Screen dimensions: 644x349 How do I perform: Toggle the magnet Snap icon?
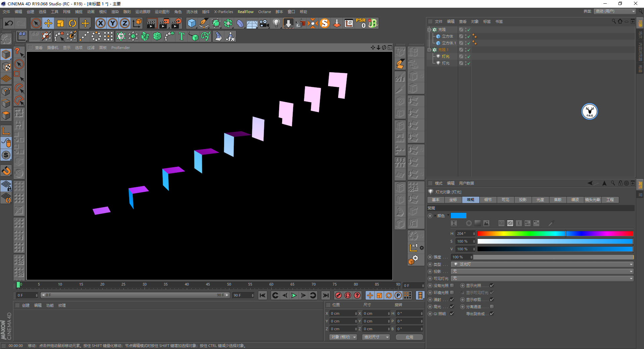(6, 171)
